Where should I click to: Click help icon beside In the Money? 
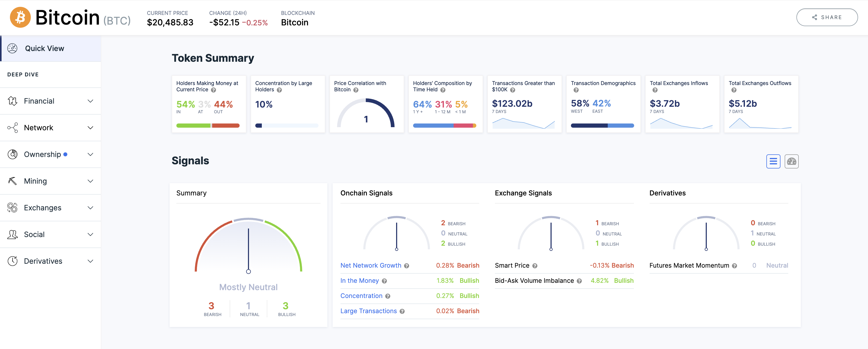click(384, 281)
